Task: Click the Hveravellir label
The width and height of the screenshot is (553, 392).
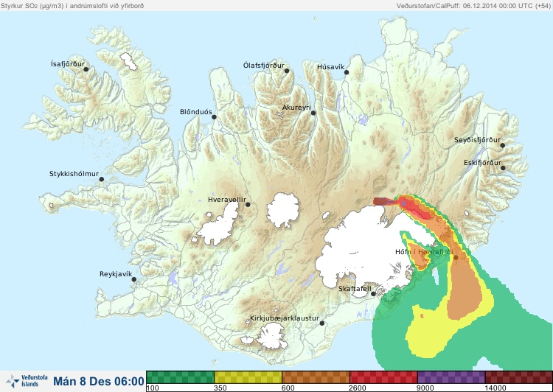Action: click(227, 200)
